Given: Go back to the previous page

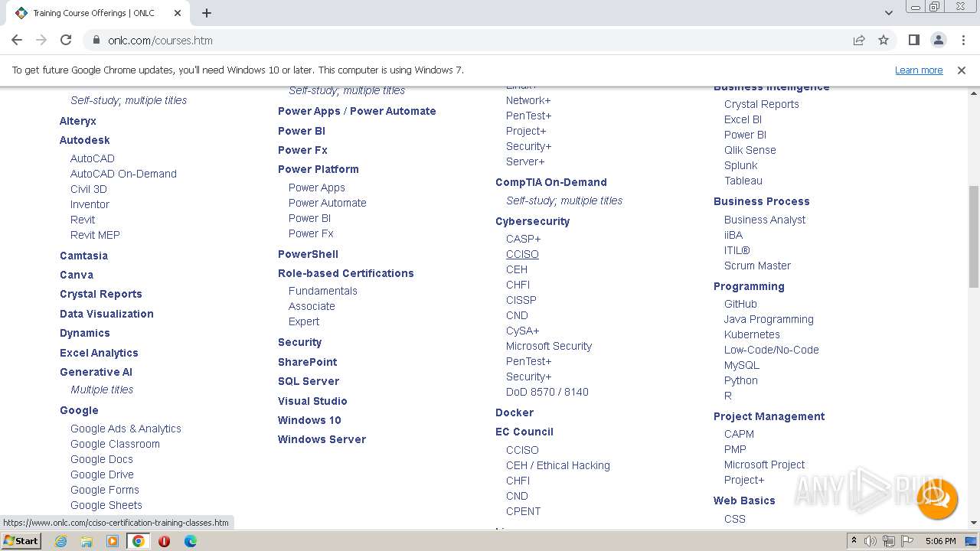Looking at the screenshot, I should pyautogui.click(x=17, y=40).
